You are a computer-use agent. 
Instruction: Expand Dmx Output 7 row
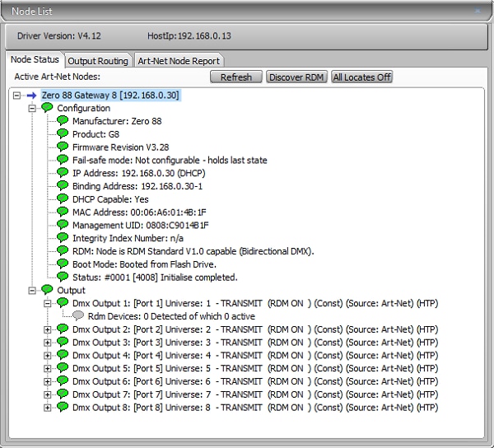(x=48, y=394)
